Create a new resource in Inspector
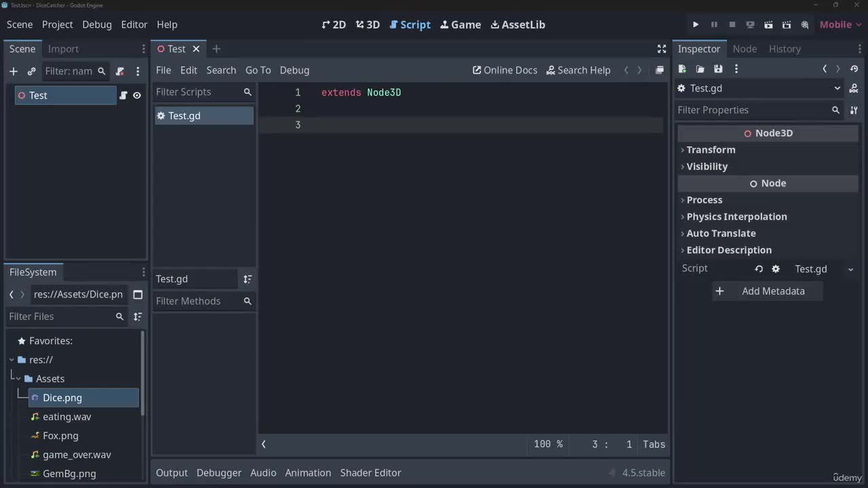Screen dimensions: 868x488 point(682,69)
